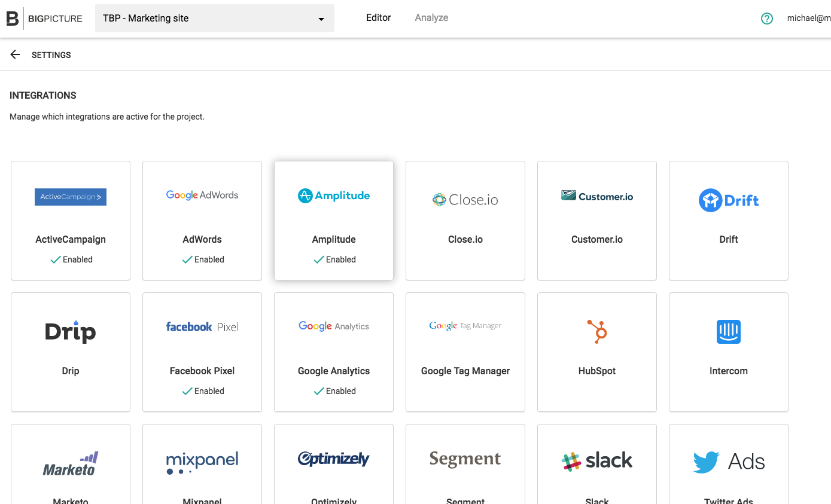
Task: Open the Close.io integration card
Action: (x=465, y=221)
